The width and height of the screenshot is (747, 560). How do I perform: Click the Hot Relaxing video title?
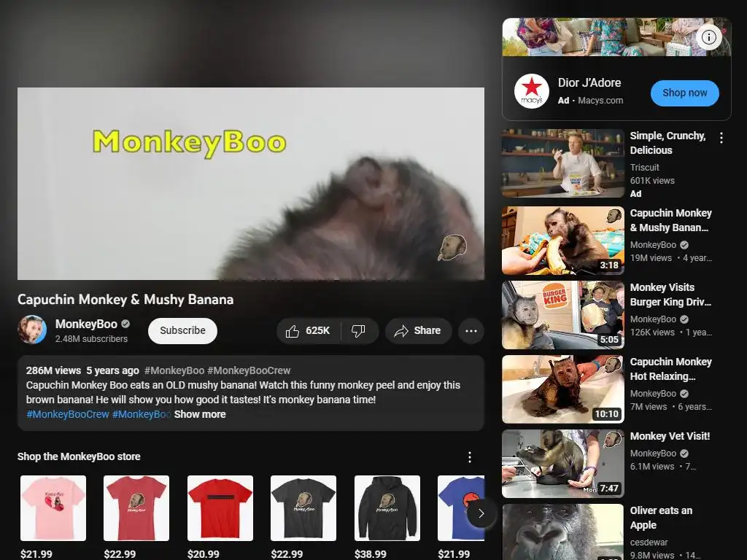tap(671, 369)
